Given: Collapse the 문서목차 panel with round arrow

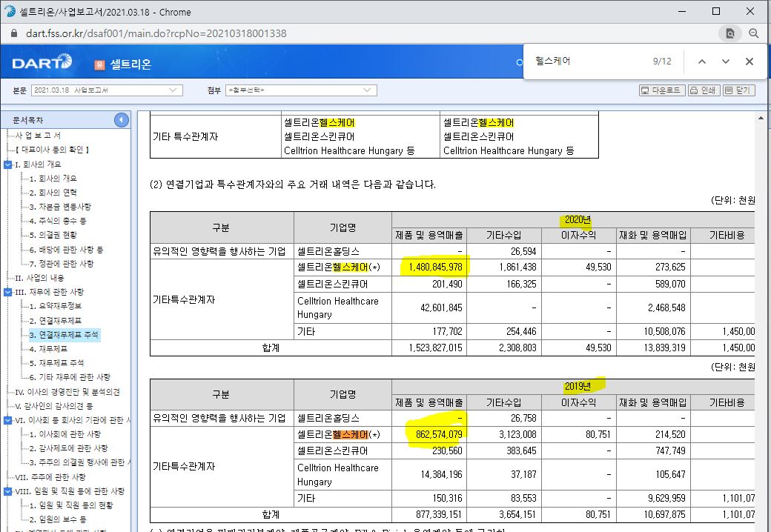Looking at the screenshot, I should pyautogui.click(x=121, y=120).
